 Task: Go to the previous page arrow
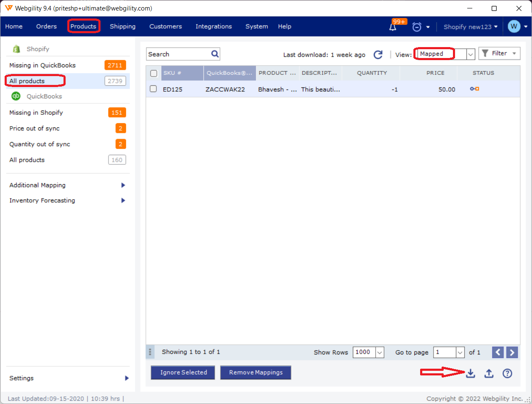[498, 352]
